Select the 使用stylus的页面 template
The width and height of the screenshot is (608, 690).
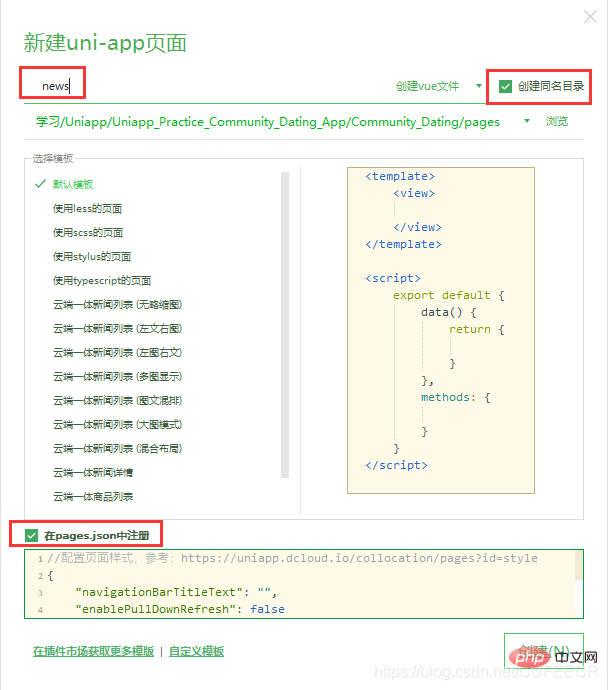[x=92, y=257]
